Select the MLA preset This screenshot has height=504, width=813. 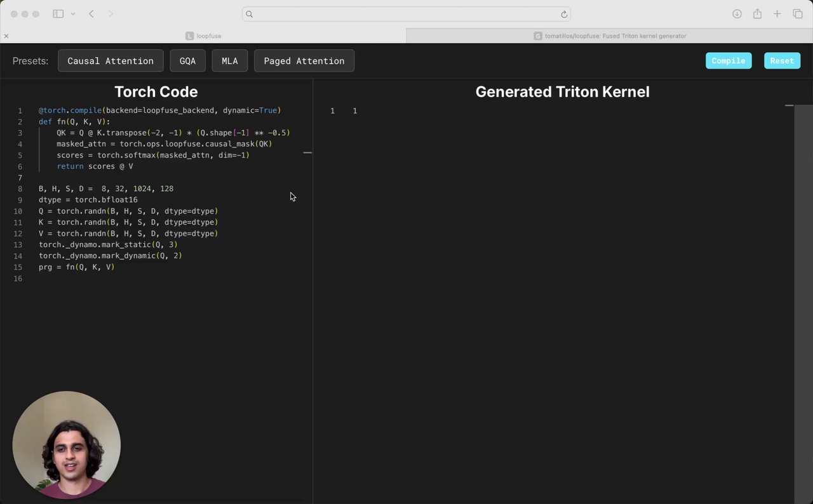[x=230, y=61]
